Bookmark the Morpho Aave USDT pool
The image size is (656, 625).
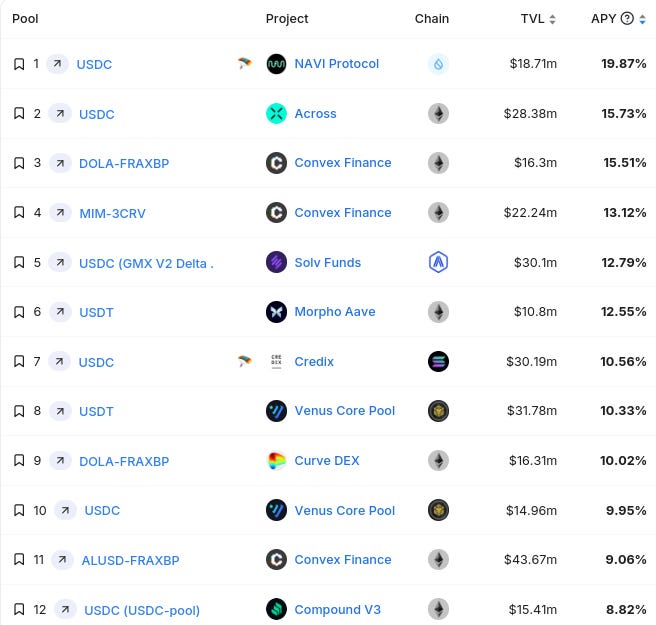pyautogui.click(x=19, y=312)
